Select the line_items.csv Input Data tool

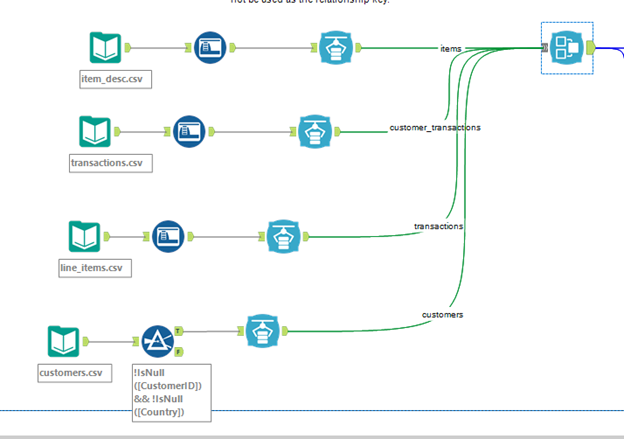(x=84, y=236)
